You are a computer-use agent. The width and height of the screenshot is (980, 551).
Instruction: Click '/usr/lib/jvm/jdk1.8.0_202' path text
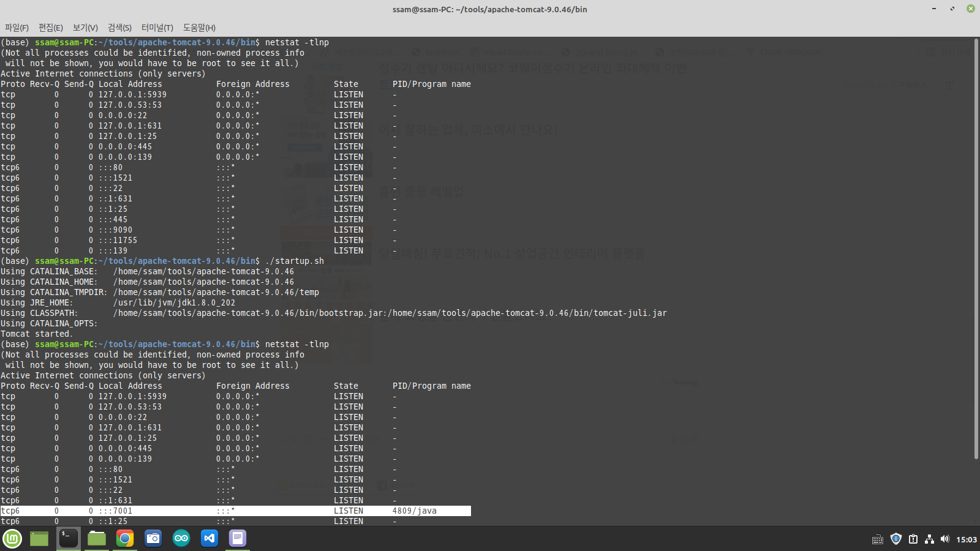pos(174,302)
